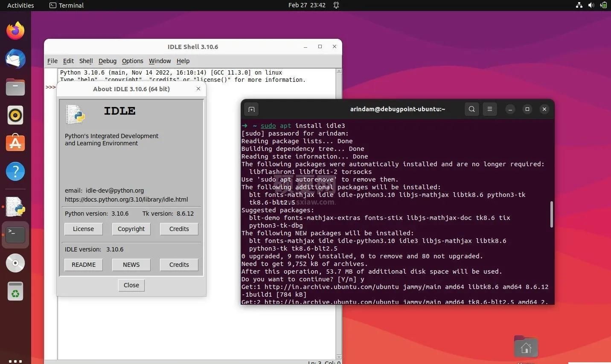The image size is (611, 364).
Task: Click IDLE Shell scrollbar down arrow
Action: [x=339, y=357]
